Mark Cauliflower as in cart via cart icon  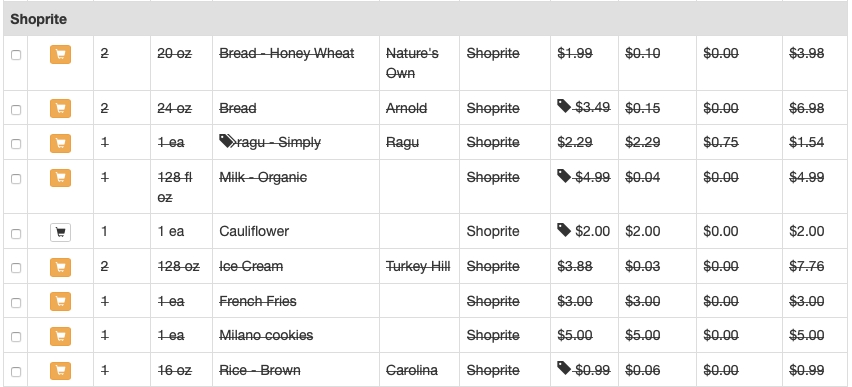point(60,233)
